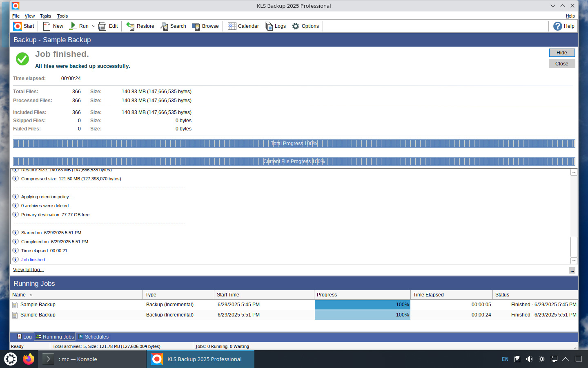
Task: Open the KDE application launcher
Action: click(x=11, y=359)
